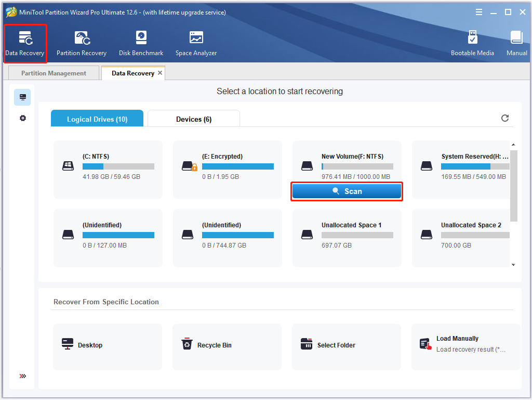Click the "(C: NTFS)" label
The image size is (532, 400).
point(96,157)
